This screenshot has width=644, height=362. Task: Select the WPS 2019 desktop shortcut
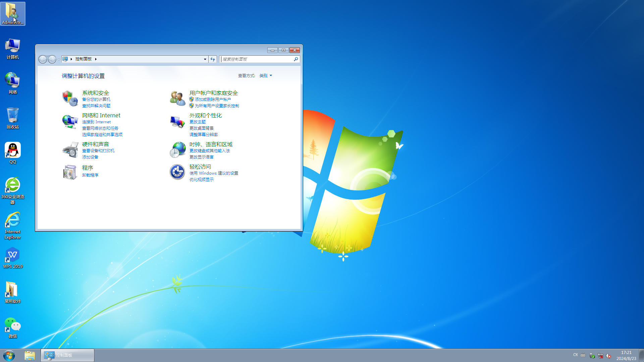(x=13, y=258)
